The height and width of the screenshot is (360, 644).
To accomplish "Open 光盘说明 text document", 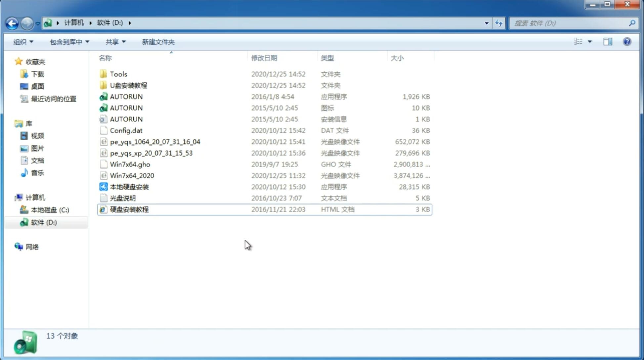I will (122, 198).
